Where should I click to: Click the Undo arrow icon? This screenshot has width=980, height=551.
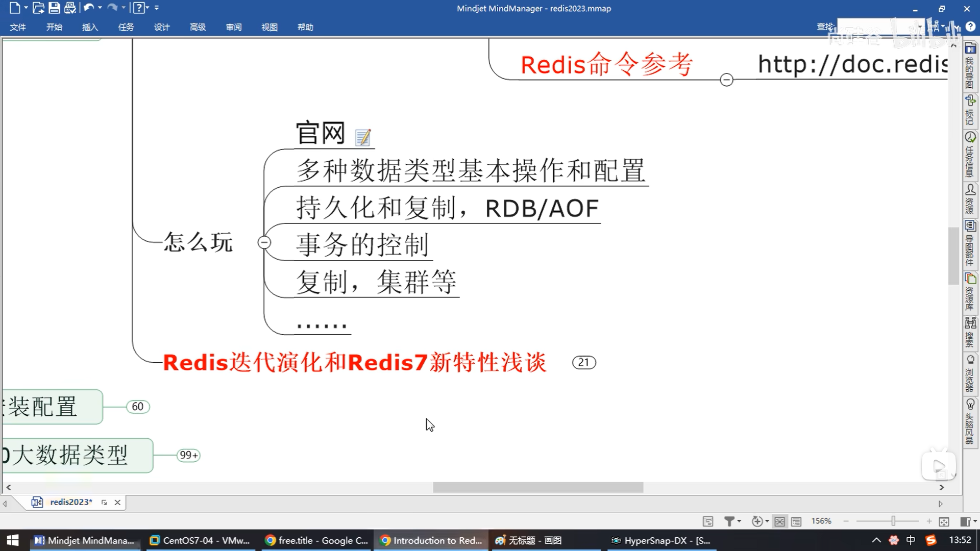[88, 8]
